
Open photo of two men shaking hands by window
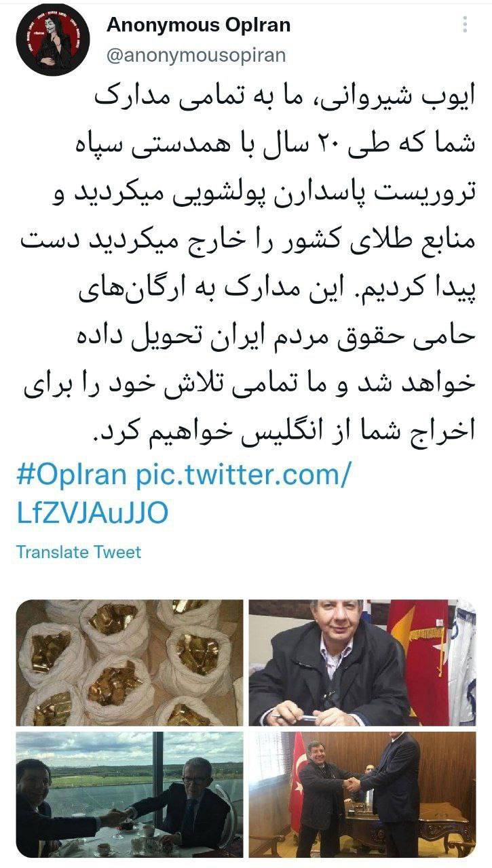pos(129,794)
